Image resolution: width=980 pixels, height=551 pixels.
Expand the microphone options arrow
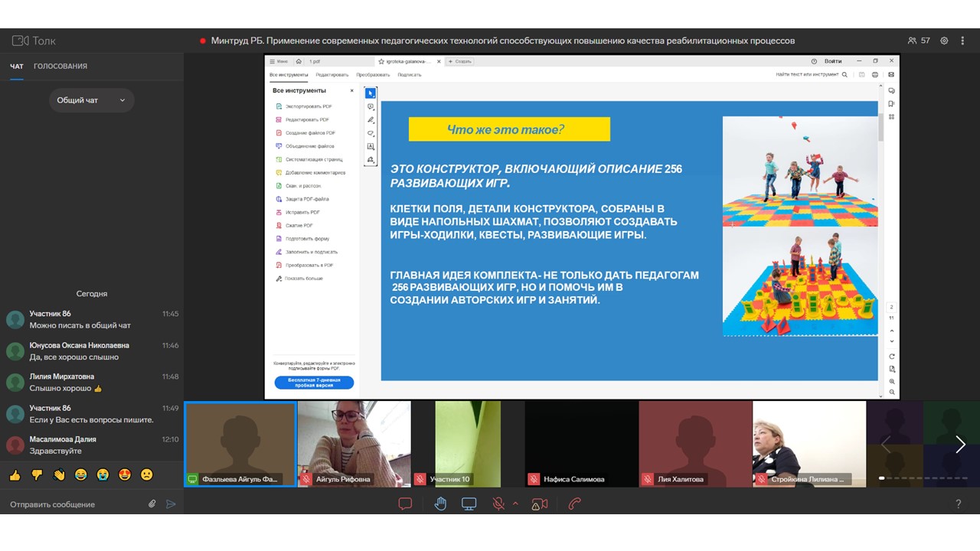coord(515,504)
